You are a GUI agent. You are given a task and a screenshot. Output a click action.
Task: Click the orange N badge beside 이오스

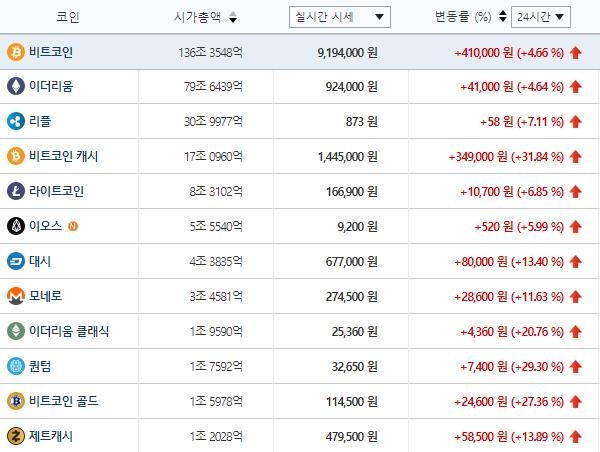coord(73,226)
